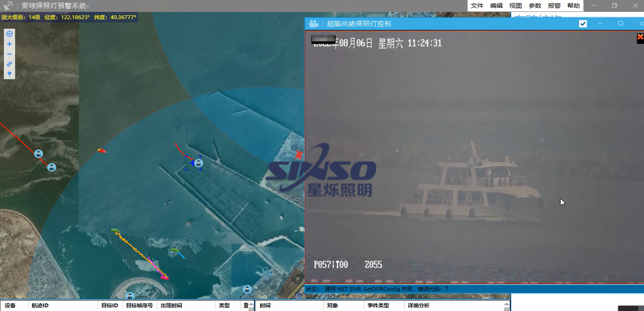This screenshot has height=311, width=644.
Task: Select the ruler measurement tool
Action: pos(9,64)
